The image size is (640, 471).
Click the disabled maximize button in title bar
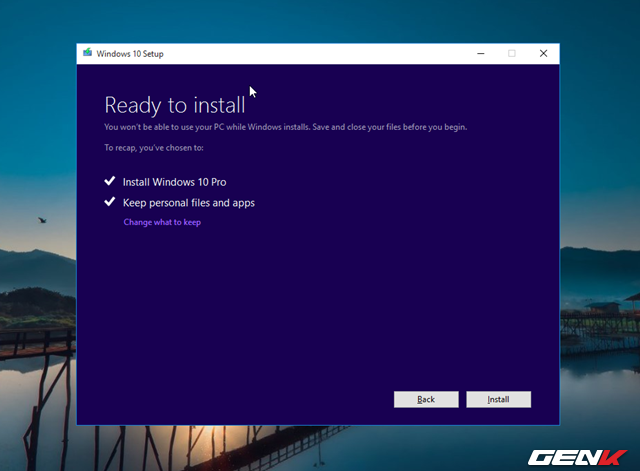coord(512,53)
